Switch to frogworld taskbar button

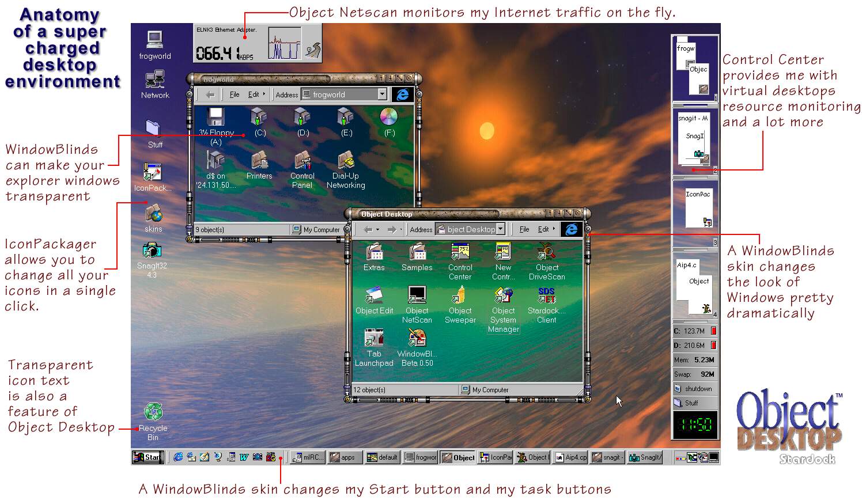(x=420, y=457)
